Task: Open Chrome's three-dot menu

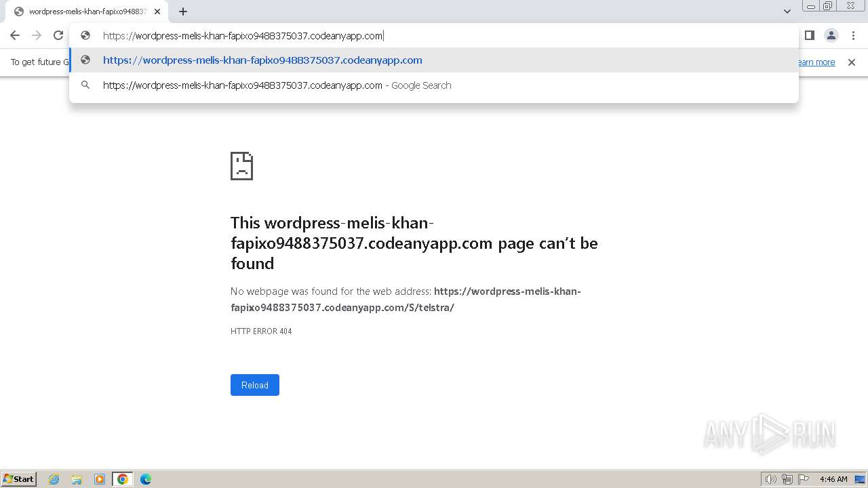Action: point(853,35)
